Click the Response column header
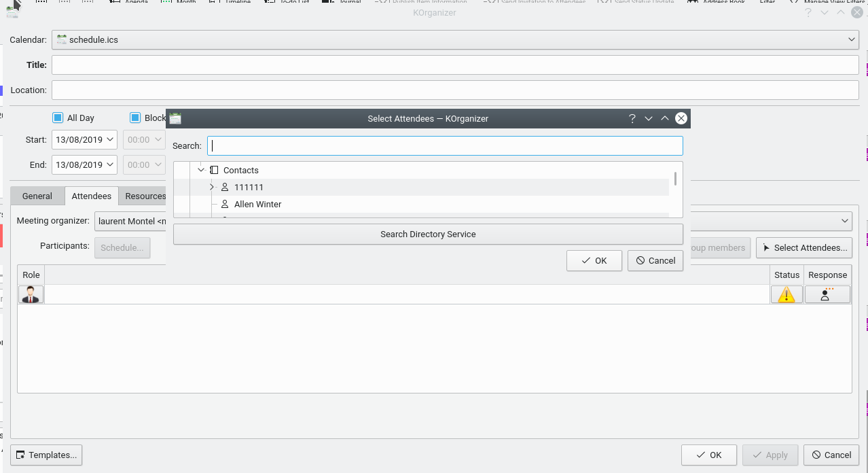868x473 pixels. click(827, 275)
